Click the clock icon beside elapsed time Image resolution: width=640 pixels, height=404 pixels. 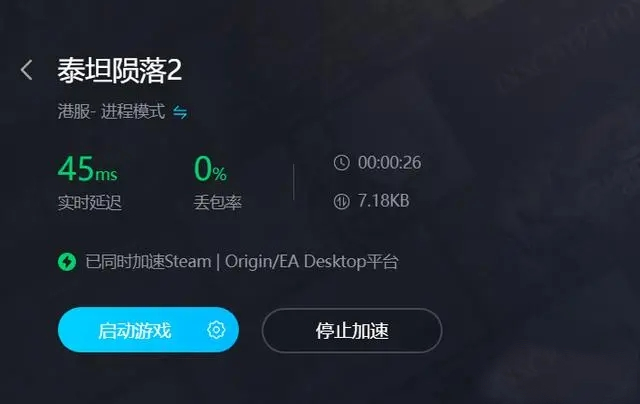click(342, 162)
